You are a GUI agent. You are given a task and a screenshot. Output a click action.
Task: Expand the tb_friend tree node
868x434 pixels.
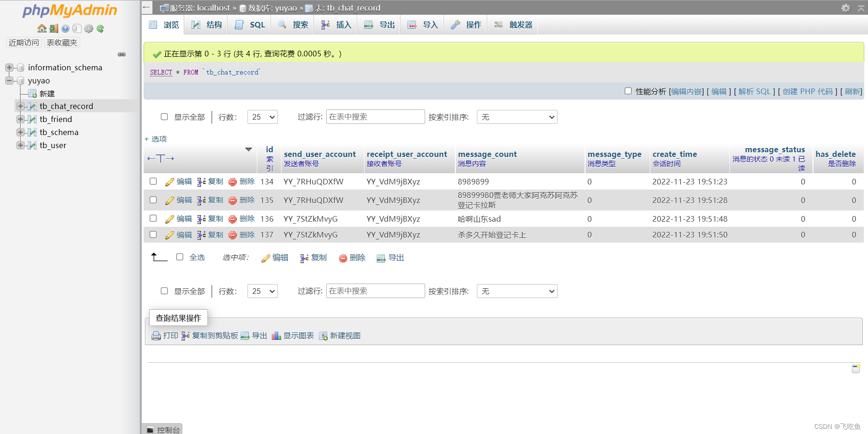coord(20,119)
